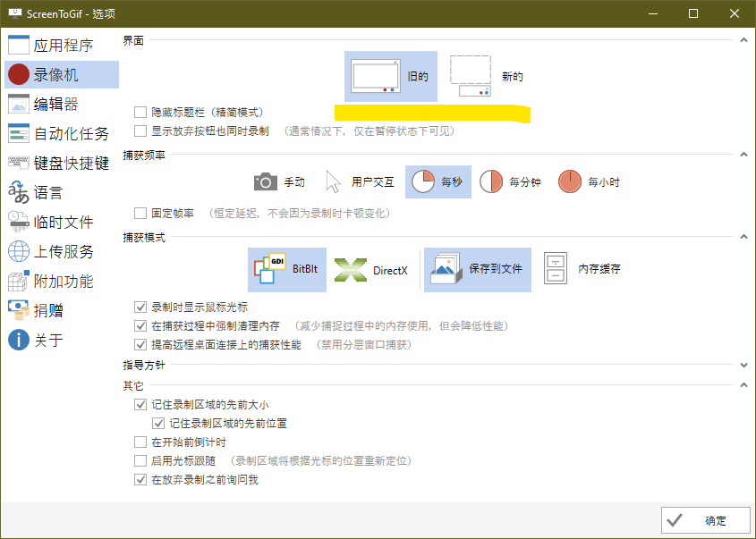Select 用户交互 cursor capture frequency
Screen dimensions: 756x539
point(361,181)
